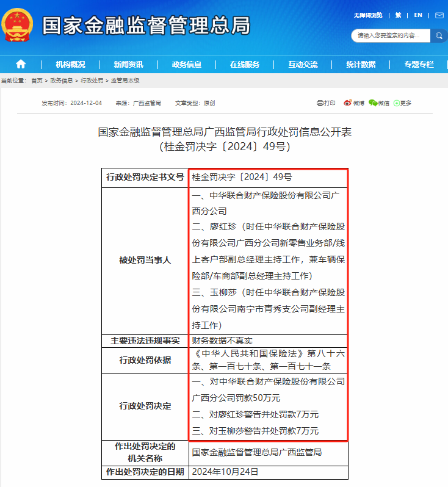Click the line naming 玉柳莎 (时任...)
Viewport: 448px width, 487px height.
click(x=269, y=292)
